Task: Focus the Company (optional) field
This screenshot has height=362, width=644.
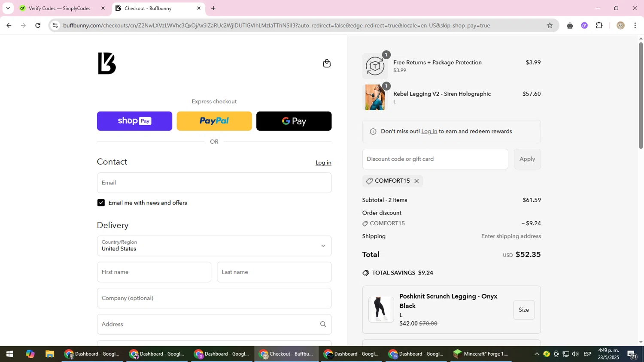Action: 214,298
